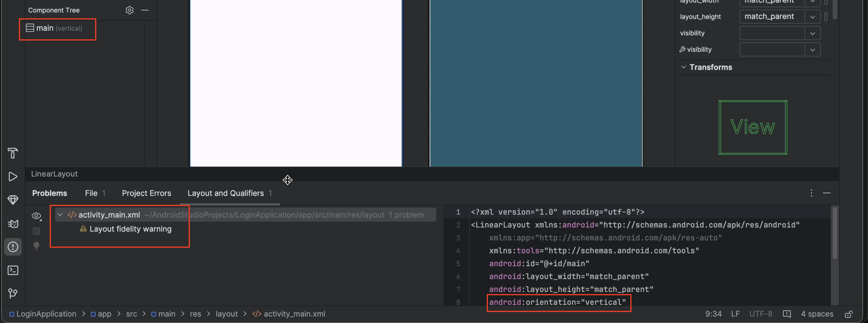Click the LinearLayout breadcrumb under the design surface
Screen dimensions: 868x323
tap(54, 174)
